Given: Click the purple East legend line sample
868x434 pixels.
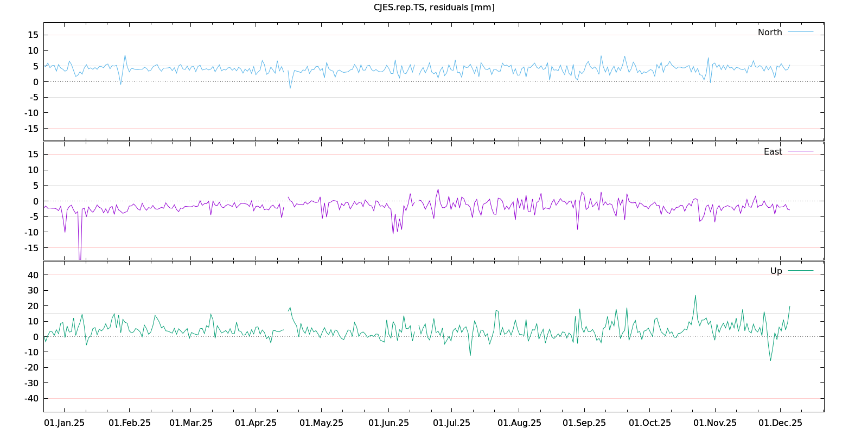Looking at the screenshot, I should click(x=800, y=152).
